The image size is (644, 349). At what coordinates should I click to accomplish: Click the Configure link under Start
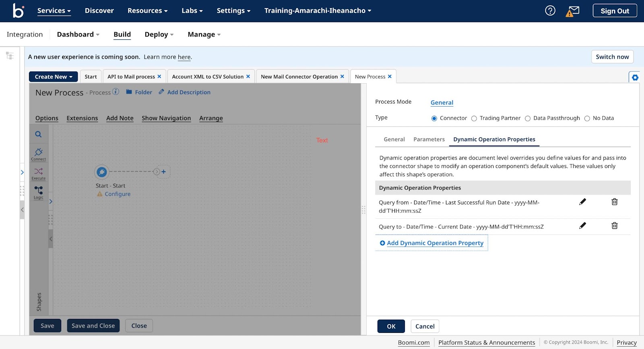point(118,194)
